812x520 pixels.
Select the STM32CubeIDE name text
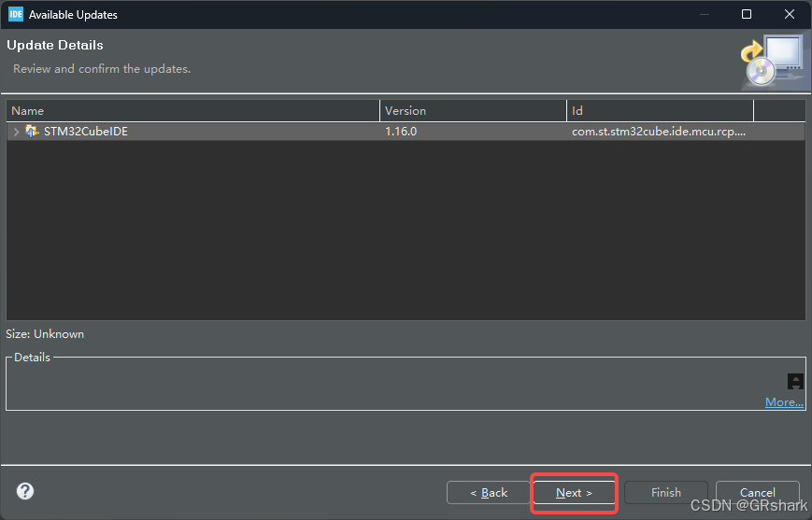[x=85, y=132]
